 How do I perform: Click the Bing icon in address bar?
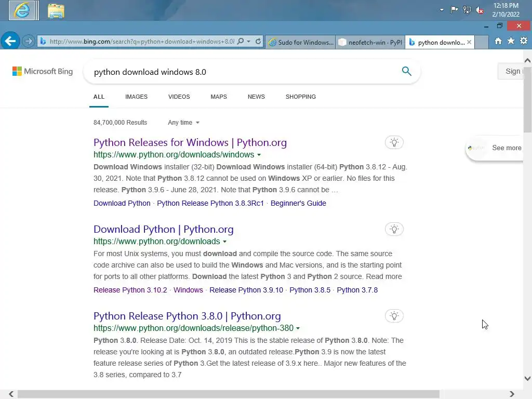[43, 42]
